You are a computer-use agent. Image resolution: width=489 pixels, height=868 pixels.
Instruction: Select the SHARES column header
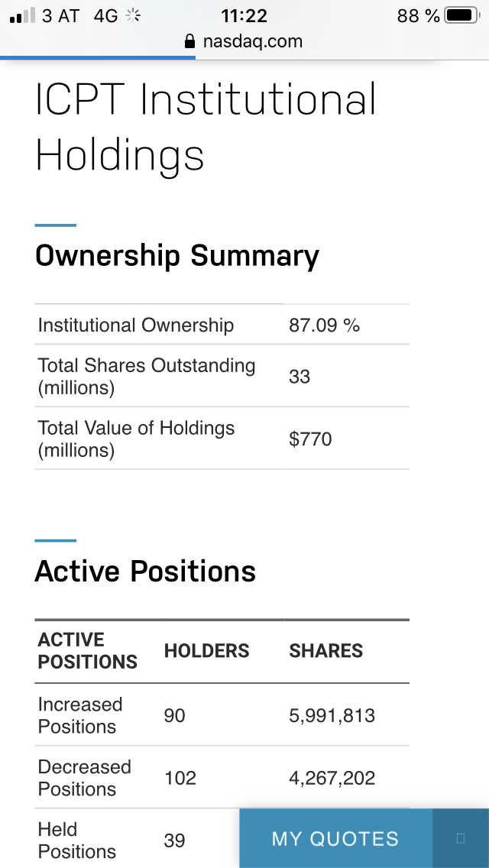tap(325, 651)
